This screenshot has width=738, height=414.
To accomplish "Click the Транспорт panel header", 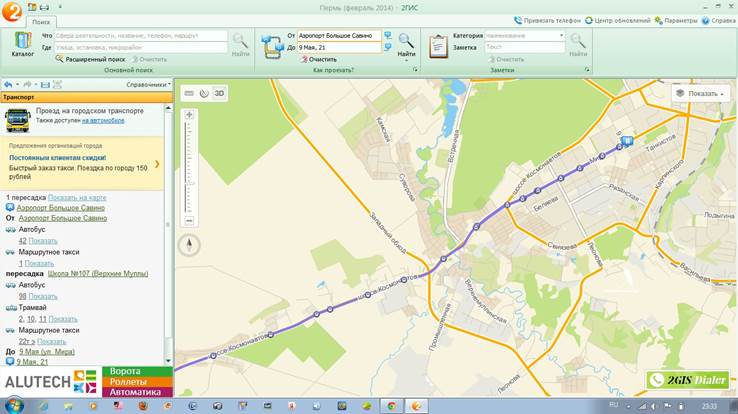I will (x=87, y=97).
